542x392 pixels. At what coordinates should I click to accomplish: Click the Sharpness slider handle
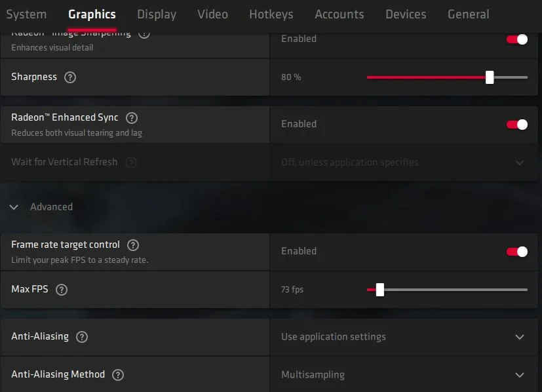490,77
